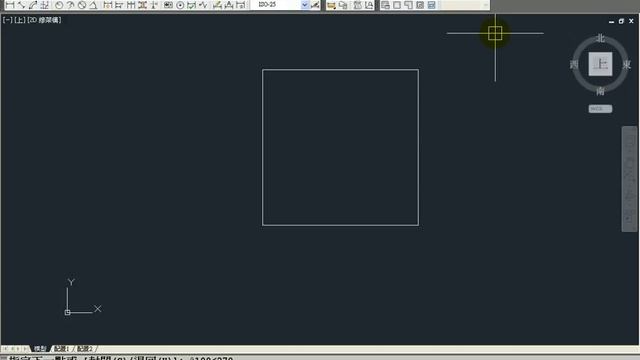The height and width of the screenshot is (360, 640).
Task: Switch to the 模型 (Model) tab
Action: tap(40, 349)
